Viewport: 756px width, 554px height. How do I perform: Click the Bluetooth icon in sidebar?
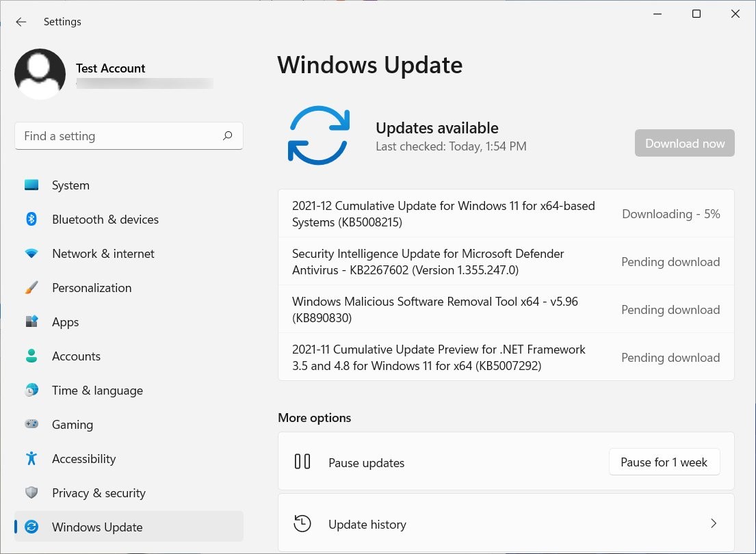(31, 220)
